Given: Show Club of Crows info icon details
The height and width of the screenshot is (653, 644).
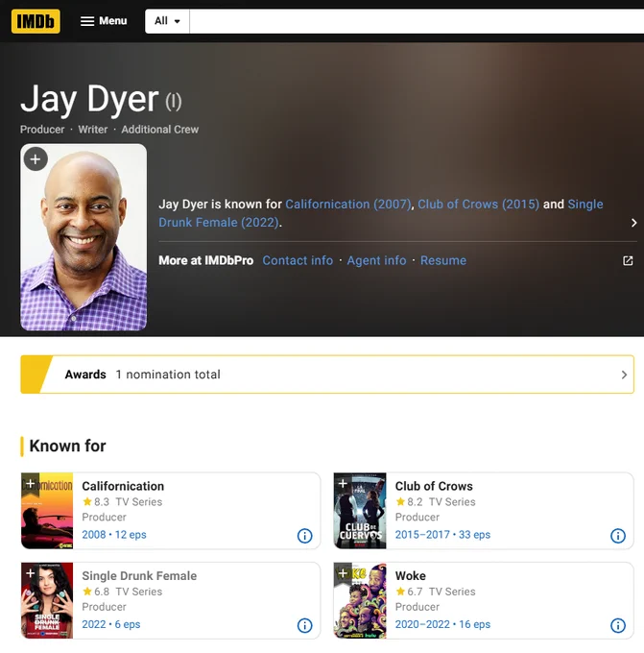Looking at the screenshot, I should click(x=618, y=536).
